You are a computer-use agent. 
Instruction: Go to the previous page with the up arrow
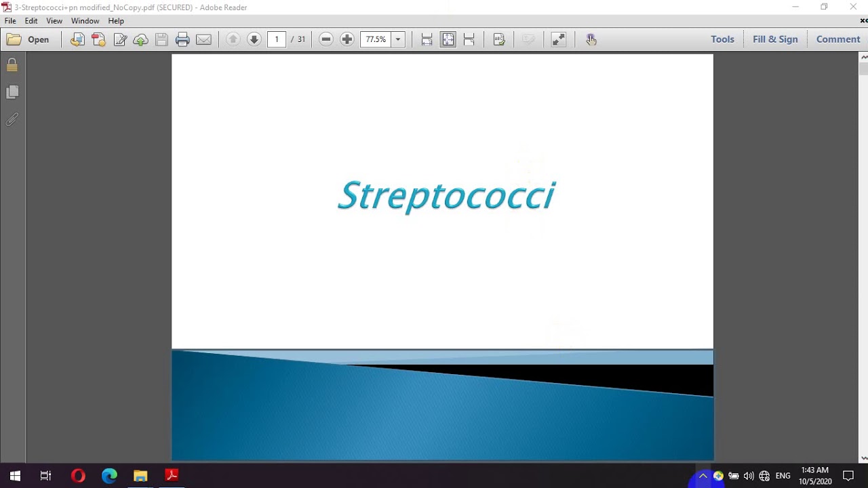[x=233, y=39]
